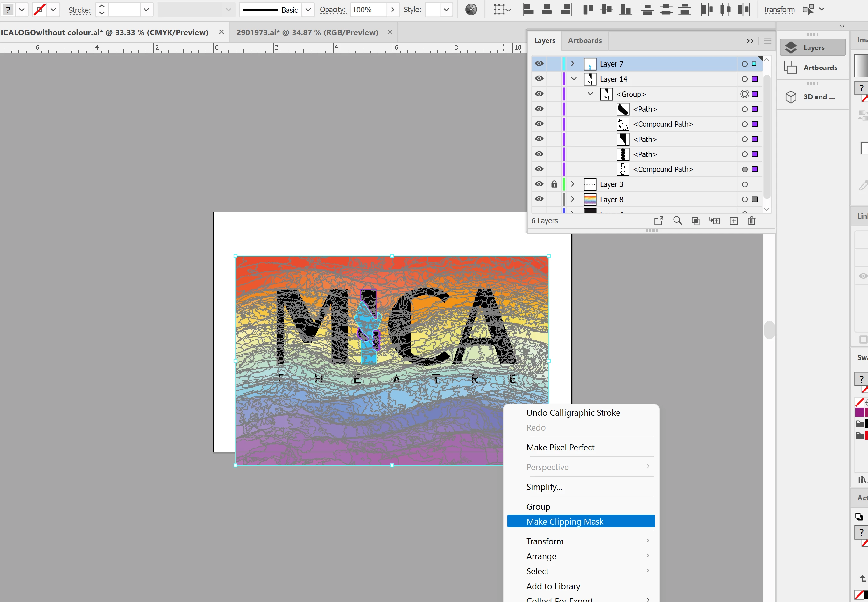Click the Locate Object magnifier icon
Viewport: 868px width, 602px height.
tap(677, 221)
